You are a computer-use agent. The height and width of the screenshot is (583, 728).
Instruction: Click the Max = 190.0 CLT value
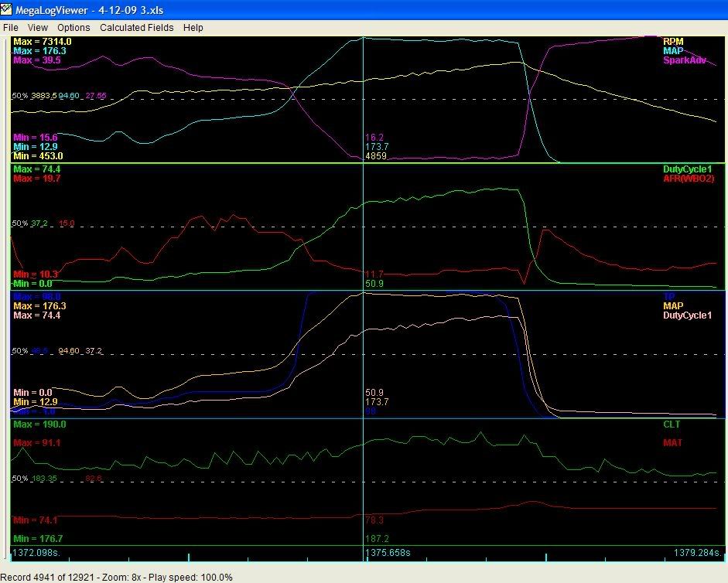click(x=39, y=424)
